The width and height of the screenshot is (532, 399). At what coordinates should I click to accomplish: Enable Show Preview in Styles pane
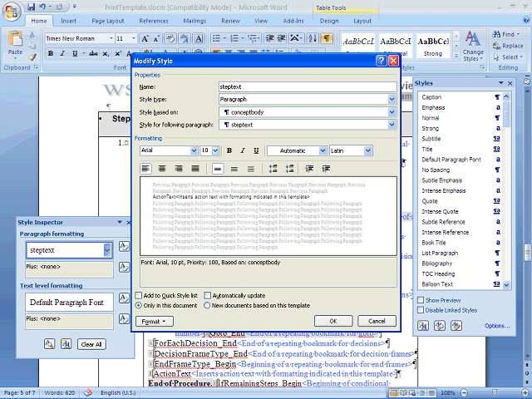click(421, 300)
